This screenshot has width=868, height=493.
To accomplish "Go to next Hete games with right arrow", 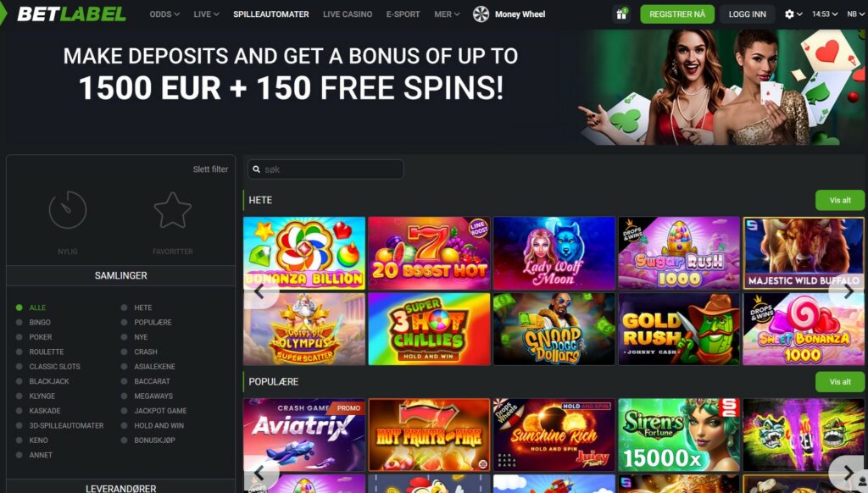I will click(x=848, y=291).
